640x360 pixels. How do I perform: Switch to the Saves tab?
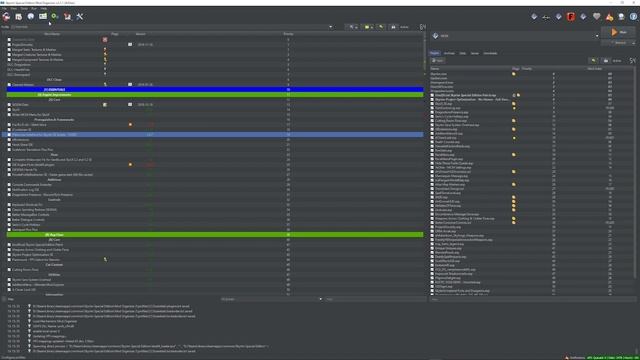[x=475, y=53]
